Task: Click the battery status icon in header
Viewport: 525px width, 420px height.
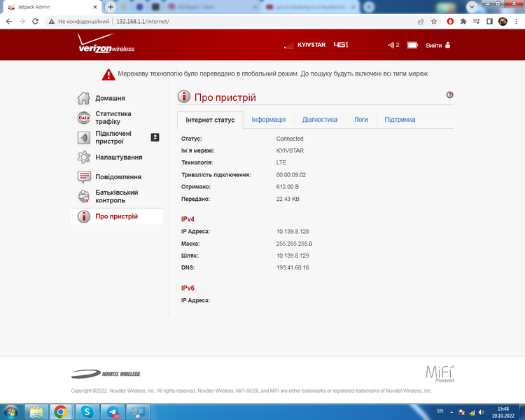Action: coord(412,45)
